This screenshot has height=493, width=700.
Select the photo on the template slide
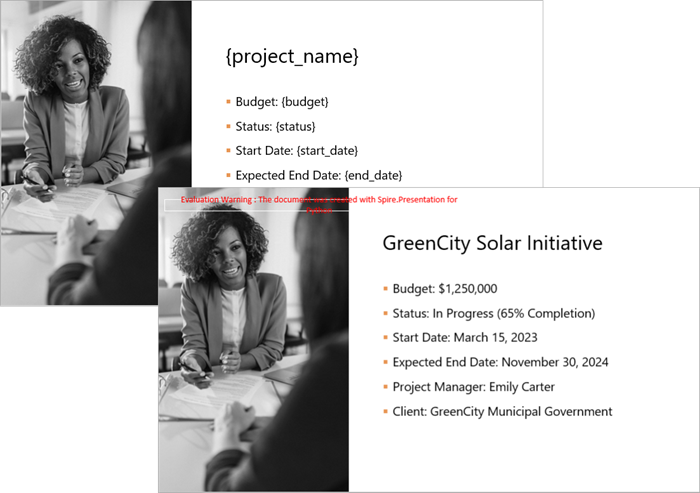pos(96,153)
